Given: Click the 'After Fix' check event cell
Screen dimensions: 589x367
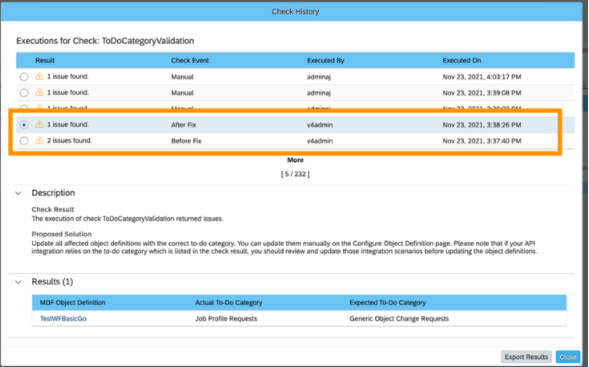Looking at the screenshot, I should 184,125.
